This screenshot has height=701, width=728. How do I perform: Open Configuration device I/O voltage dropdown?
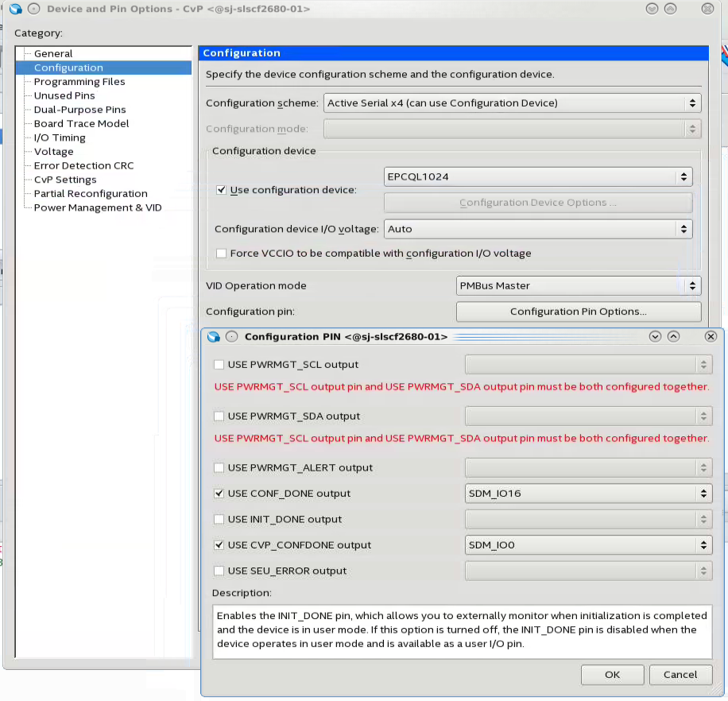538,229
